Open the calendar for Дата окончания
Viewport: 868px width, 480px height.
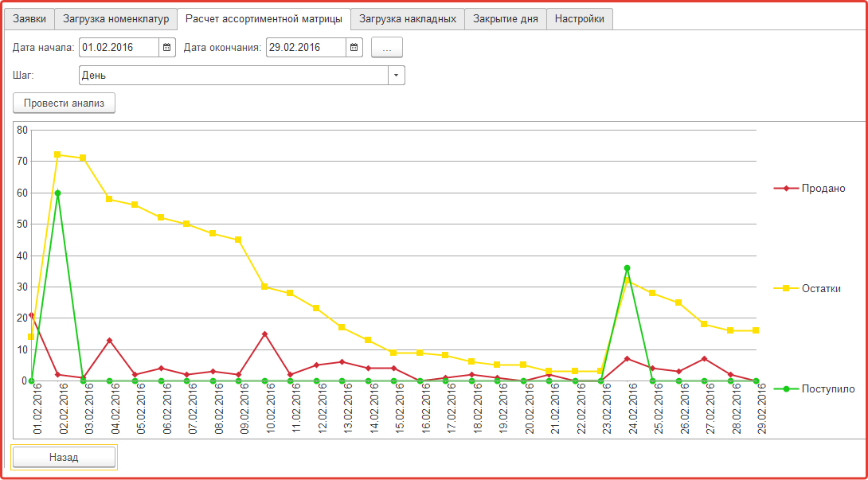click(354, 47)
